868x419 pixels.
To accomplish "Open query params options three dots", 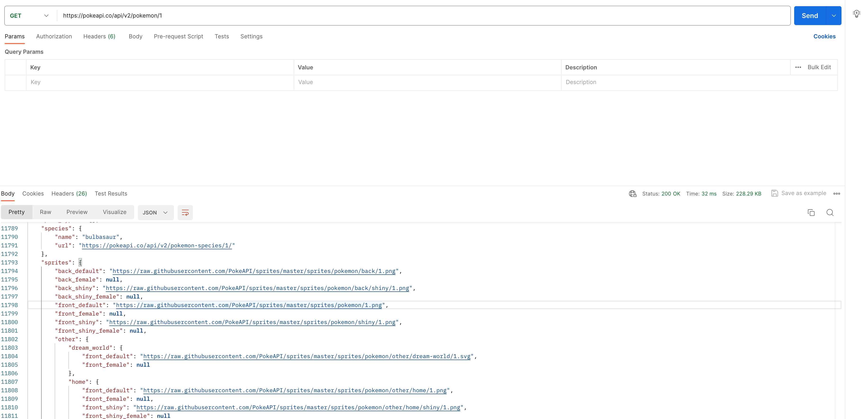I will pos(798,67).
